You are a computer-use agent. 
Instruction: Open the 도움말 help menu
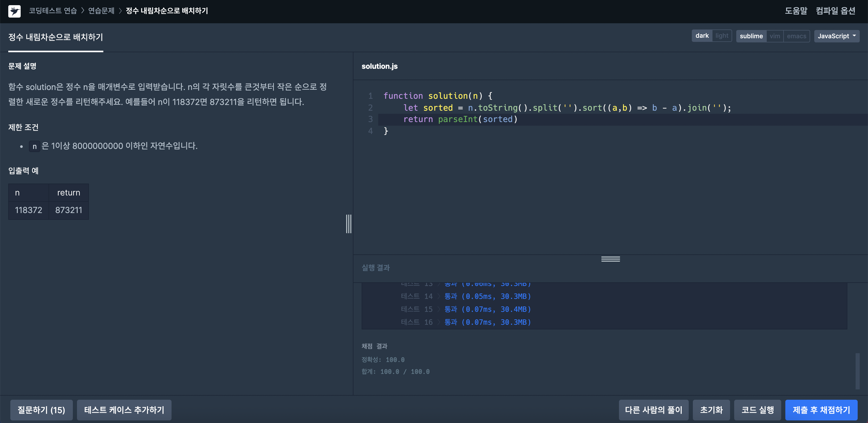[796, 11]
